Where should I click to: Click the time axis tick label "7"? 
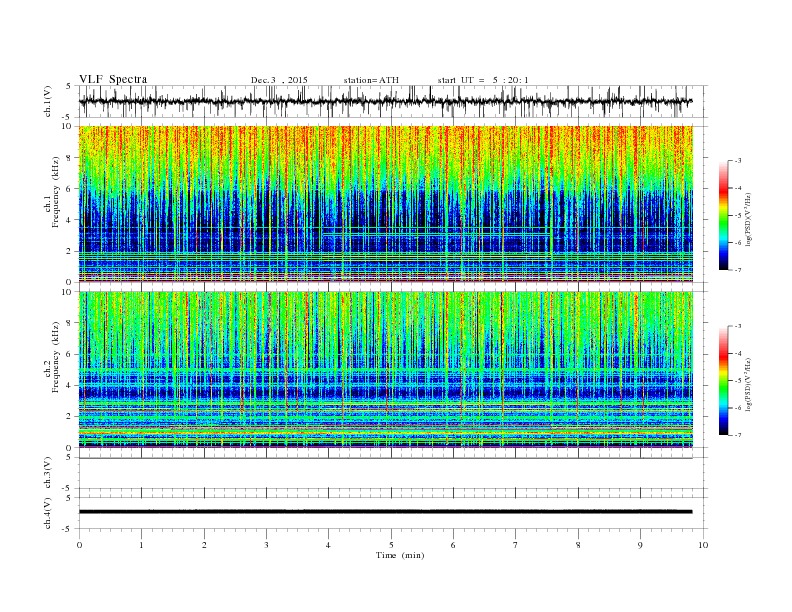[516, 545]
